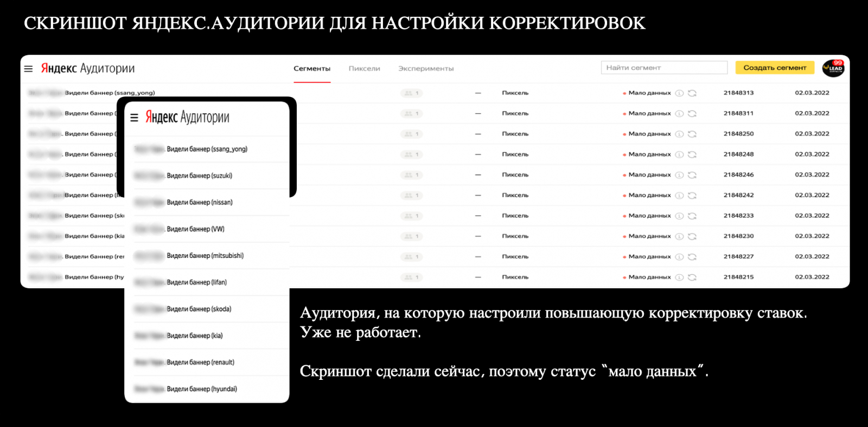This screenshot has height=427, width=868.
Task: Refresh the segment with ID 21848246
Action: click(692, 175)
